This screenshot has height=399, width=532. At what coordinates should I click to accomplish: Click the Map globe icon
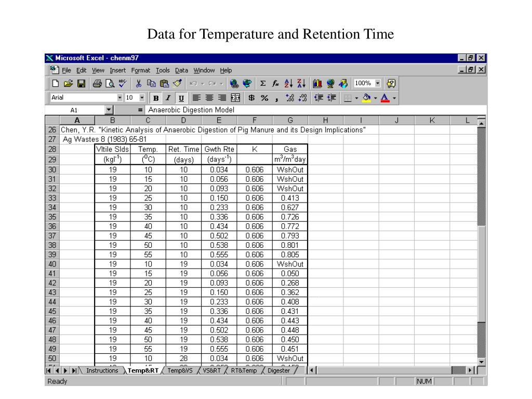click(x=330, y=84)
